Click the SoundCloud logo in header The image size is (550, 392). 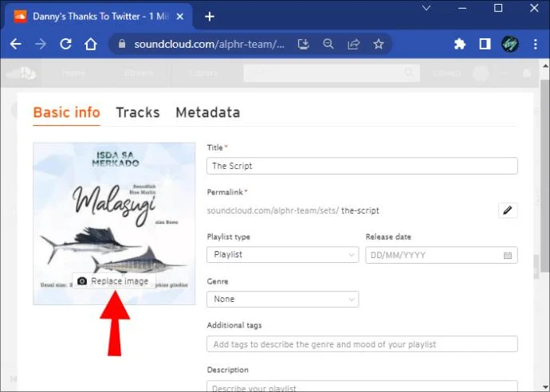coord(21,73)
